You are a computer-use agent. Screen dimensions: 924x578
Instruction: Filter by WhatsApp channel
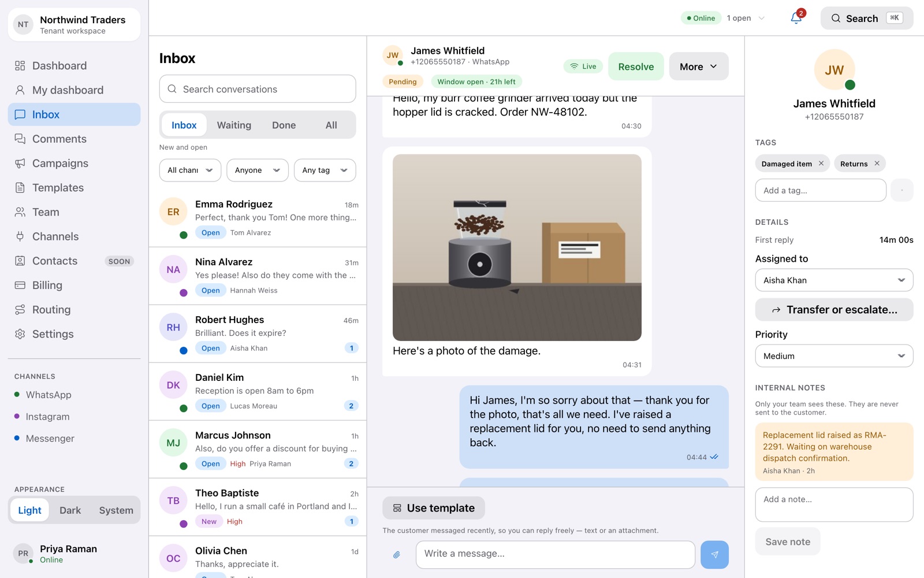[x=74, y=395]
